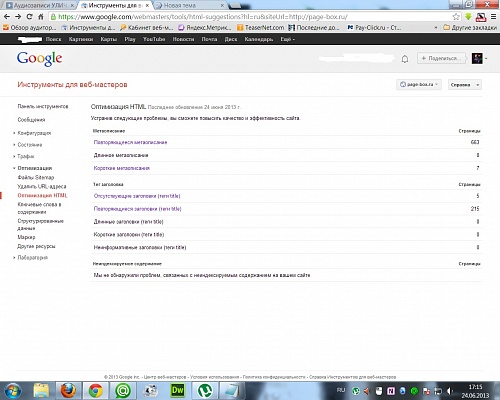Screen dimensions: 500x400
Task: Switch to Аудиозаписи tab
Action: click(x=39, y=6)
